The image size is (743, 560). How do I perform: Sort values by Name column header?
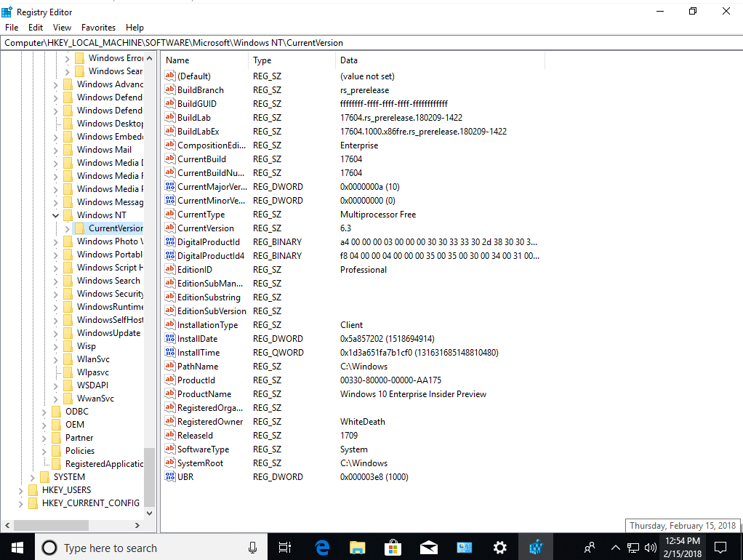pyautogui.click(x=205, y=60)
